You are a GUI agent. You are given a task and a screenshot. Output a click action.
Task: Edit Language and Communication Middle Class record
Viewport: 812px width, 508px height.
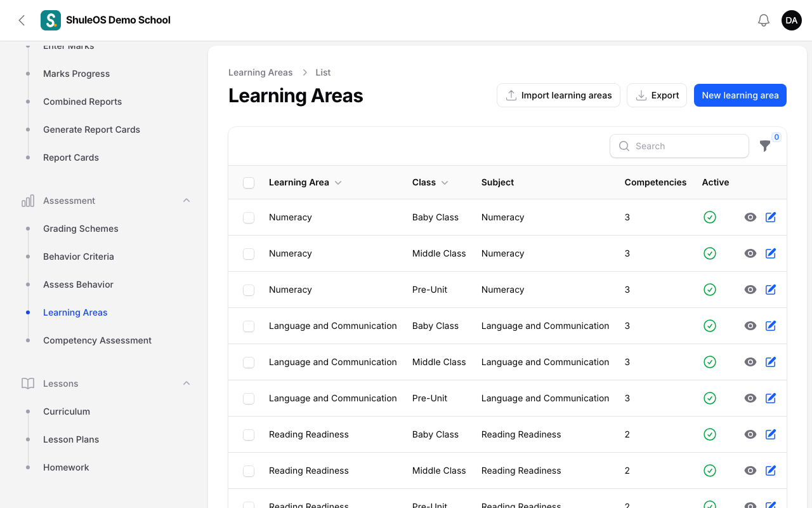pos(771,362)
